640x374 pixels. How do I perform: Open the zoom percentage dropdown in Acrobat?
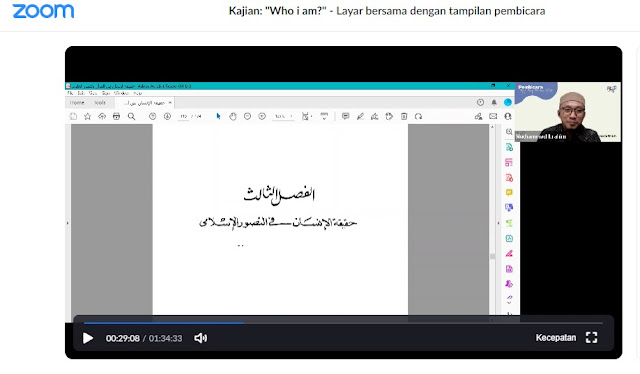[284, 116]
